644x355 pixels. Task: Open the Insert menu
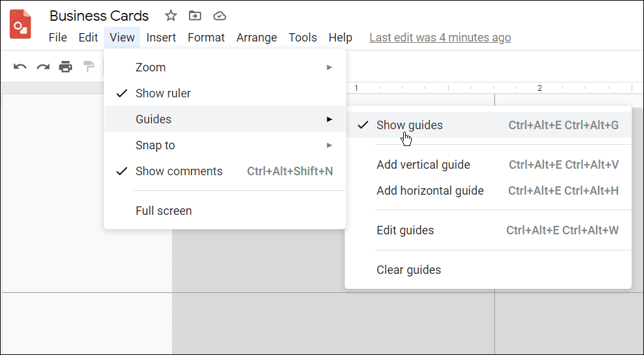point(161,38)
